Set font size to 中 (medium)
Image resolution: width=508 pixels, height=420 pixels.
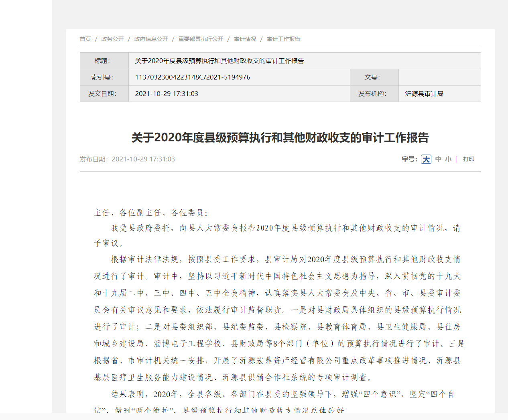[438, 159]
